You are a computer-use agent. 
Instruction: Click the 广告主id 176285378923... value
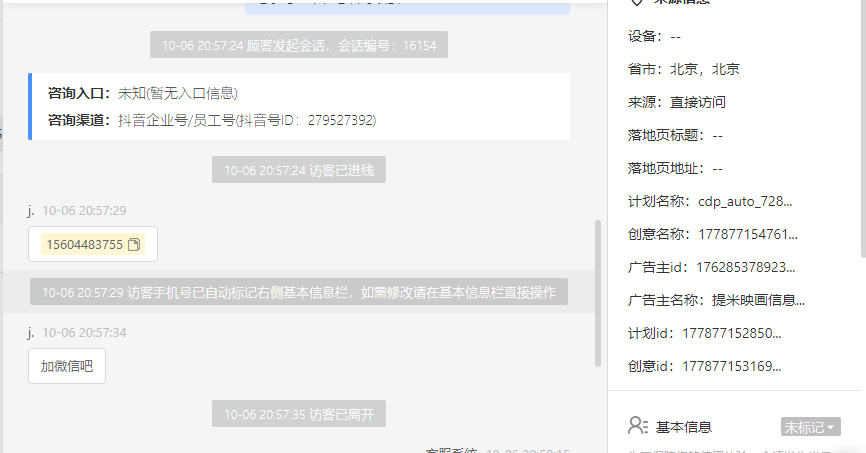pos(746,267)
